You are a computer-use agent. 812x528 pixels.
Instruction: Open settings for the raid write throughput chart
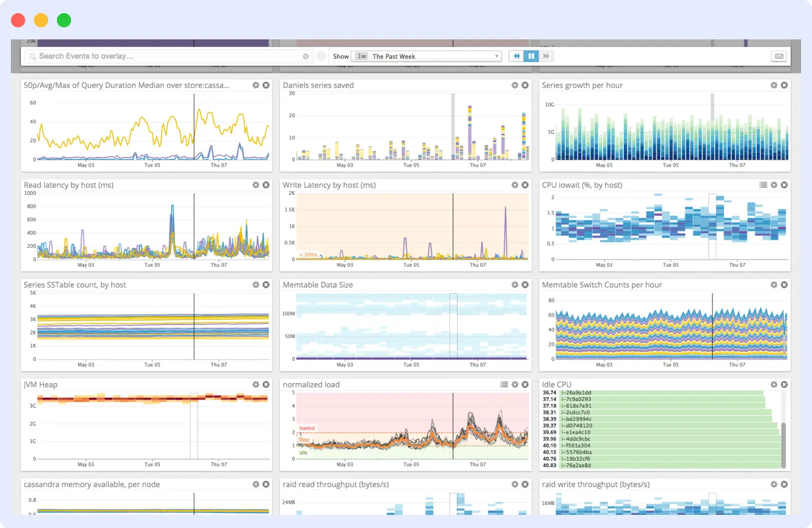773,484
